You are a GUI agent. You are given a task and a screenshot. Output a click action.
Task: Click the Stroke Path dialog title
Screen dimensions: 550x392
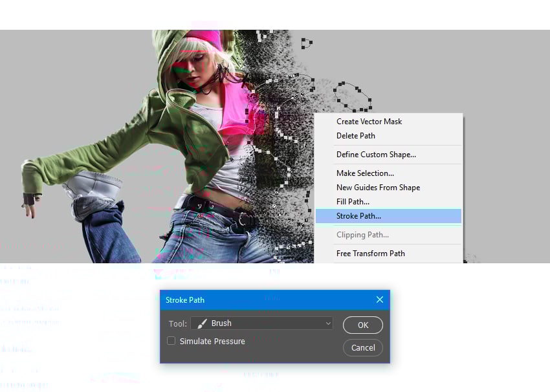(x=185, y=300)
